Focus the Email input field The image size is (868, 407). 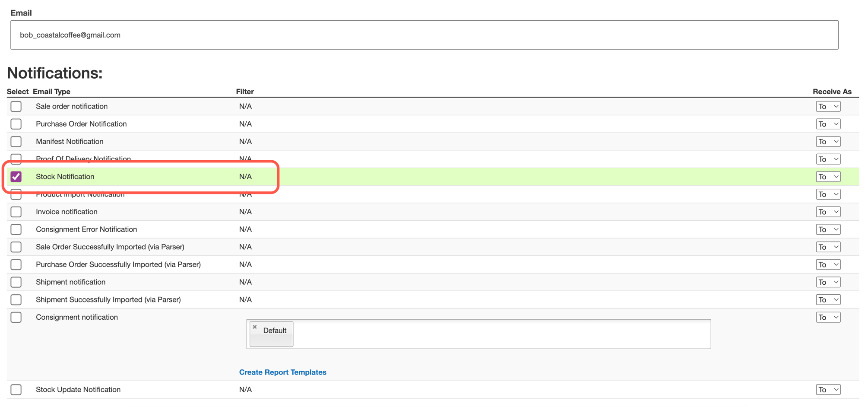[424, 35]
